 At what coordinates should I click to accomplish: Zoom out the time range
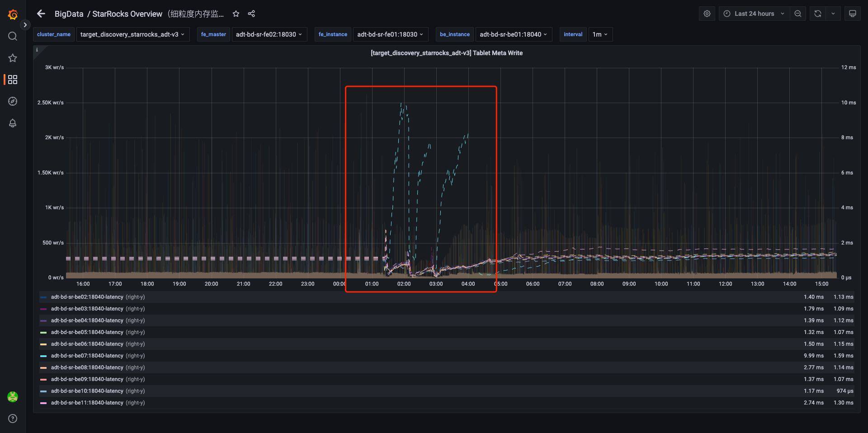pyautogui.click(x=798, y=14)
